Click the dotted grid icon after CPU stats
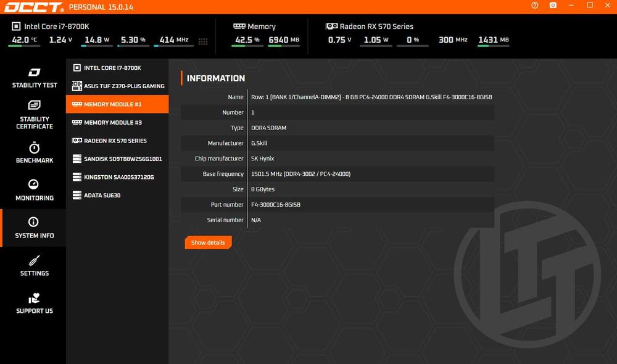The width and height of the screenshot is (617, 364). 203,41
